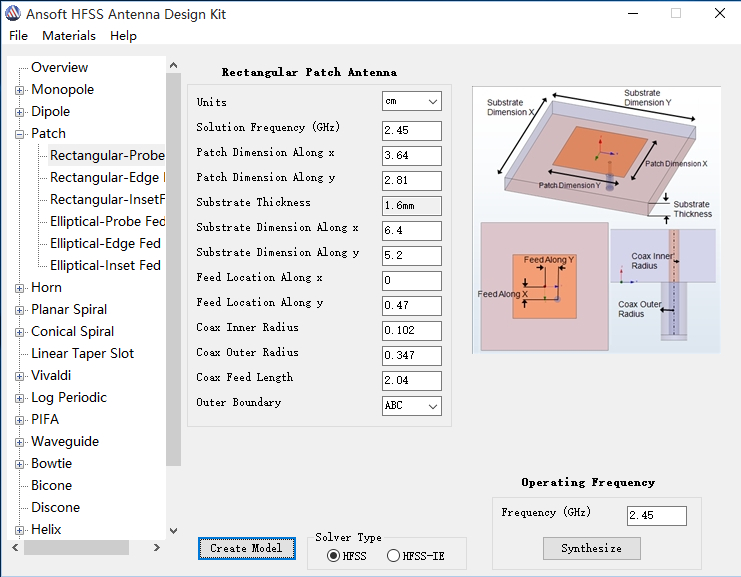Click the Monopole tree label

(x=62, y=89)
